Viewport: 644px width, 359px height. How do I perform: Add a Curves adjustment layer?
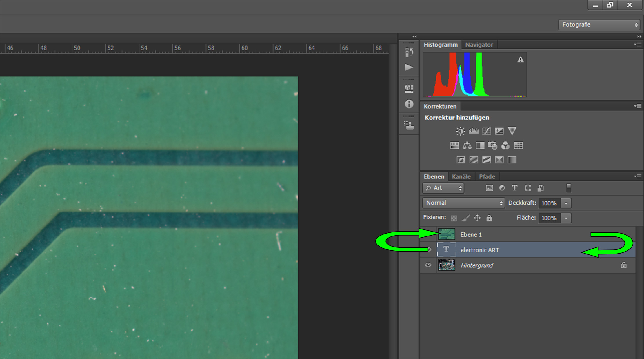pos(486,131)
